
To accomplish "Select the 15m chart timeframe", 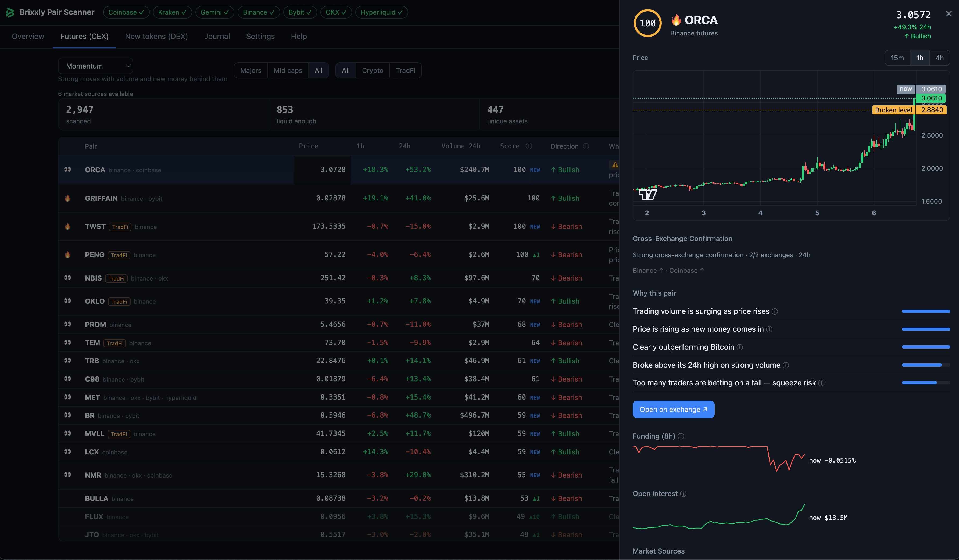I will point(897,58).
